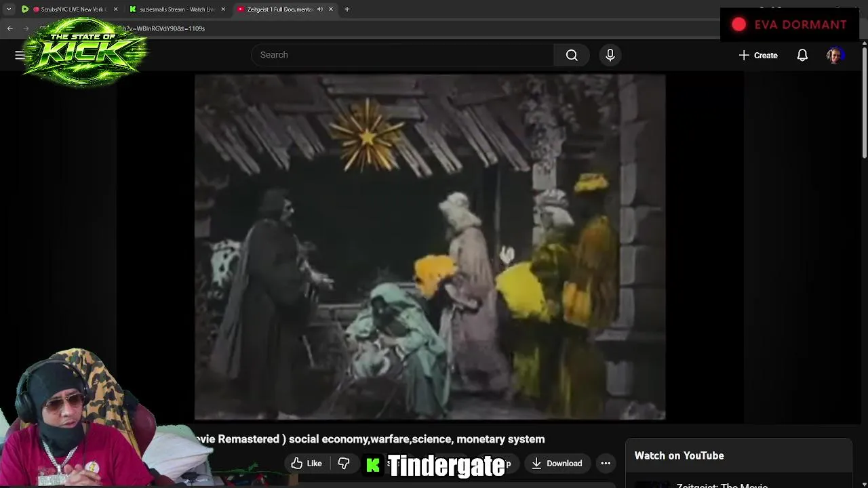Close the Zeitgeist 1 Full Documentary tab
868x488 pixels.
coord(331,9)
